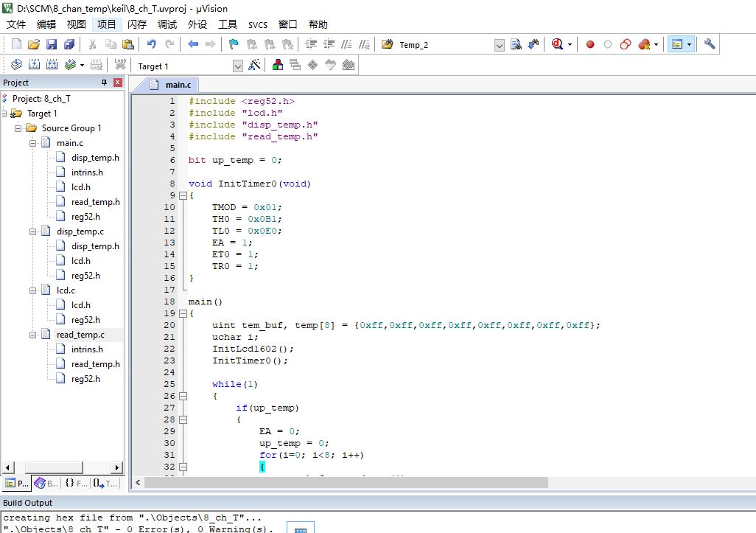Kill all breakpoints with the toolbar icon
756x533 pixels.
click(x=644, y=44)
